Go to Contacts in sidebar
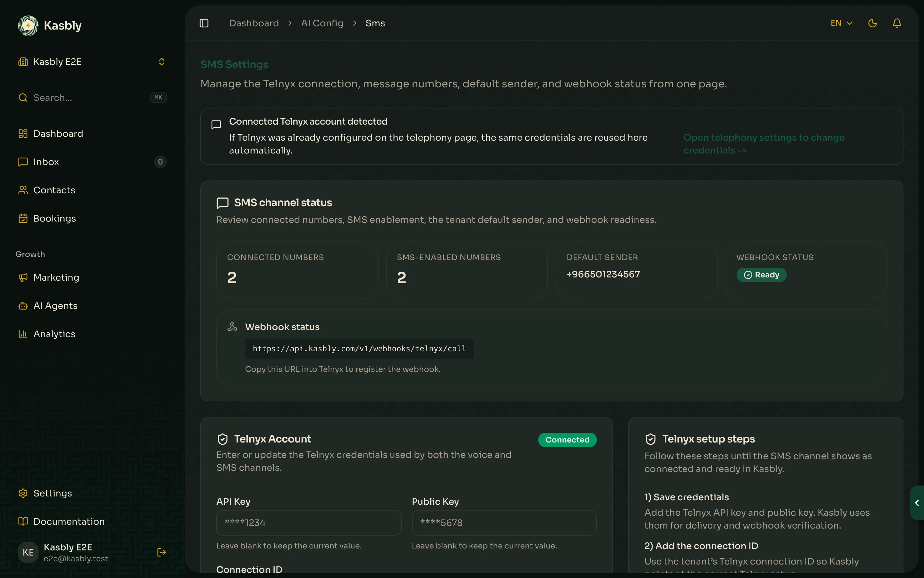This screenshot has height=578, width=924. click(92, 190)
